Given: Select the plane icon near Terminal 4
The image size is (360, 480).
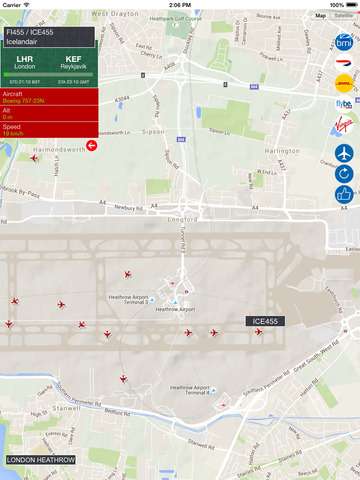Looking at the screenshot, I should [x=123, y=379].
